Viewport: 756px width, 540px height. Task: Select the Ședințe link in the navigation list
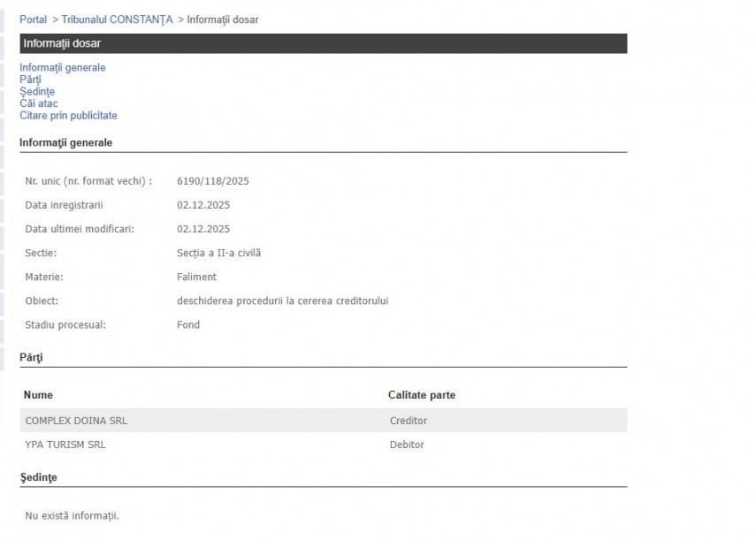click(x=36, y=92)
